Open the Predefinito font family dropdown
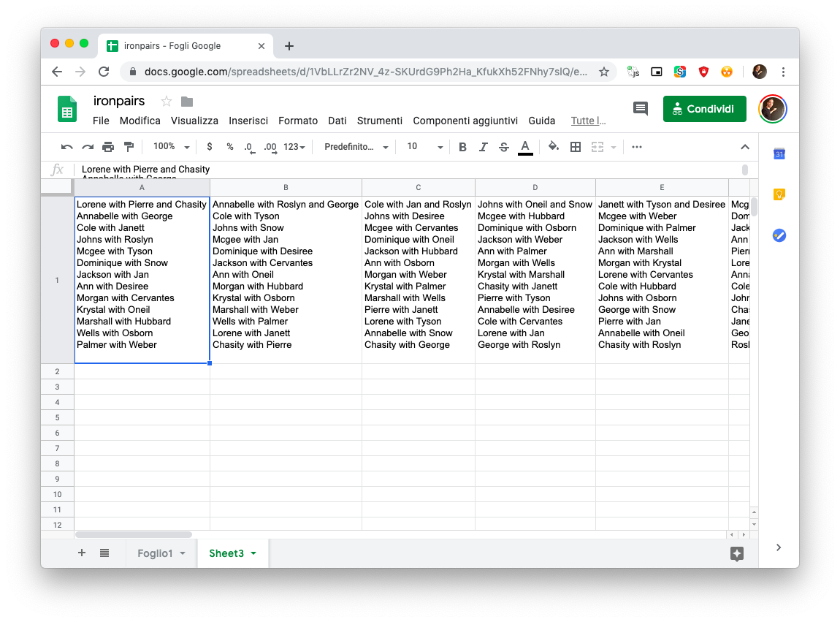840x622 pixels. tap(356, 147)
